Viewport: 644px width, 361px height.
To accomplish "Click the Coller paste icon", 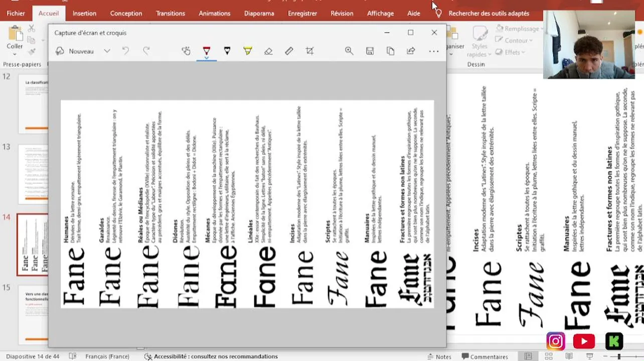I will (x=15, y=34).
